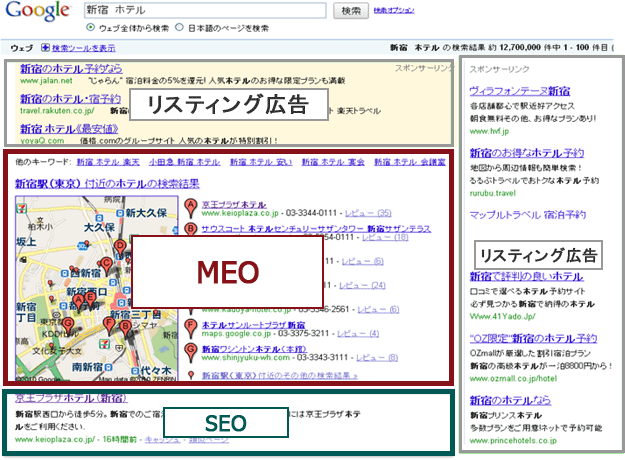Click the 7-Eleven icon at map top-left

pos(21,207)
